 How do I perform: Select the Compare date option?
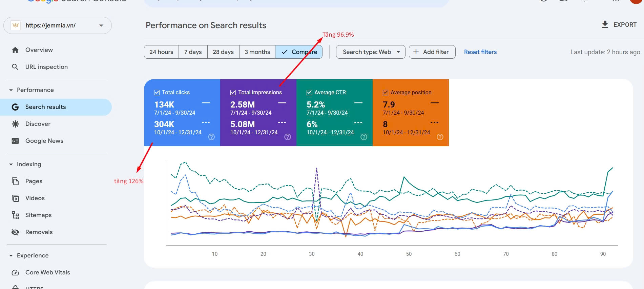299,52
